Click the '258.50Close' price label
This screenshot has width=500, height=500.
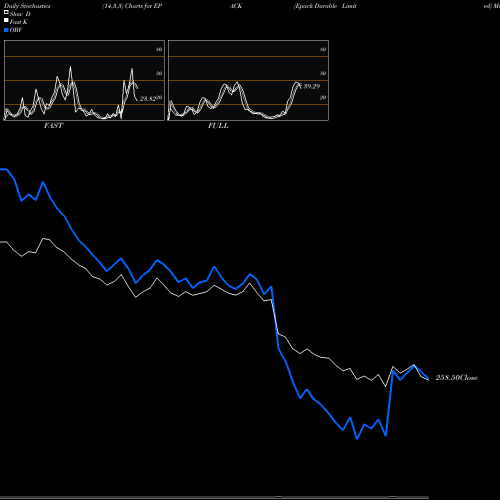(x=457, y=378)
